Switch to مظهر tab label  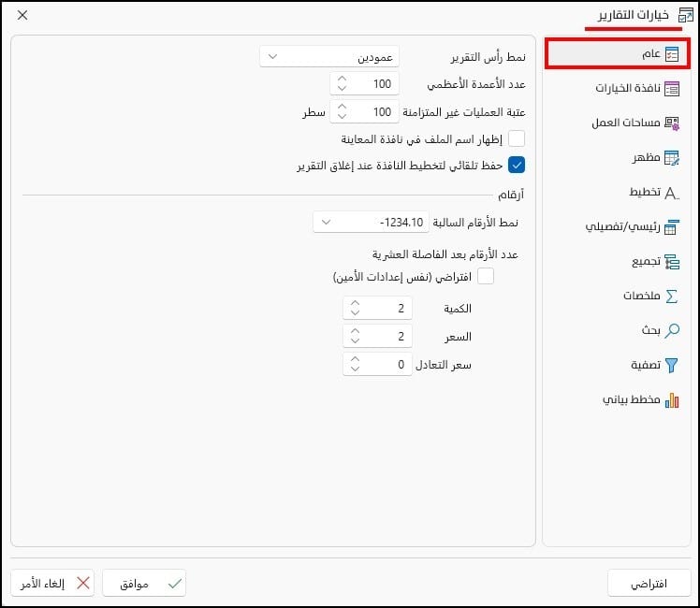coord(646,157)
